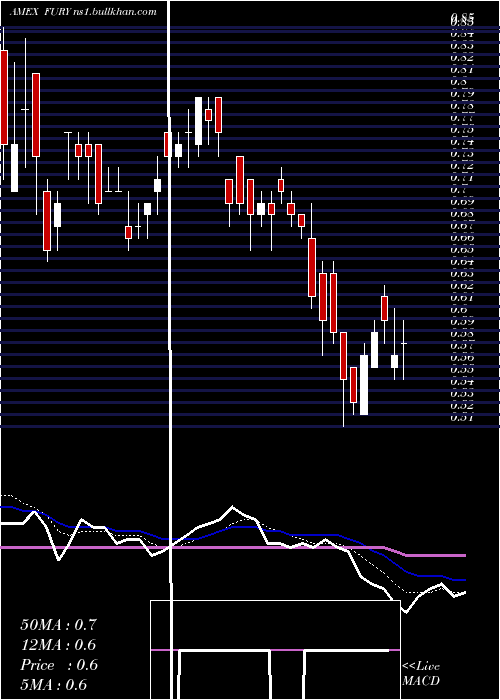Click the MACD histogram box
The width and height of the screenshot is (500, 700).
[275, 650]
